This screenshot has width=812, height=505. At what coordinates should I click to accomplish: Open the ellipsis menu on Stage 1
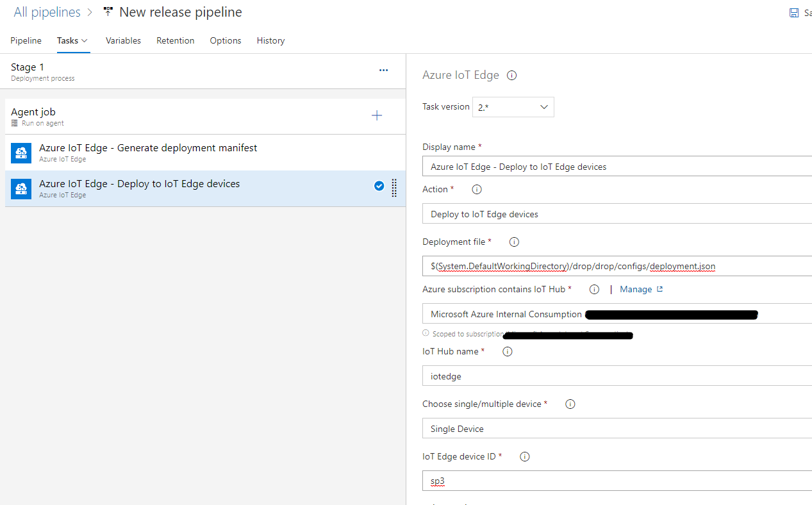[383, 70]
